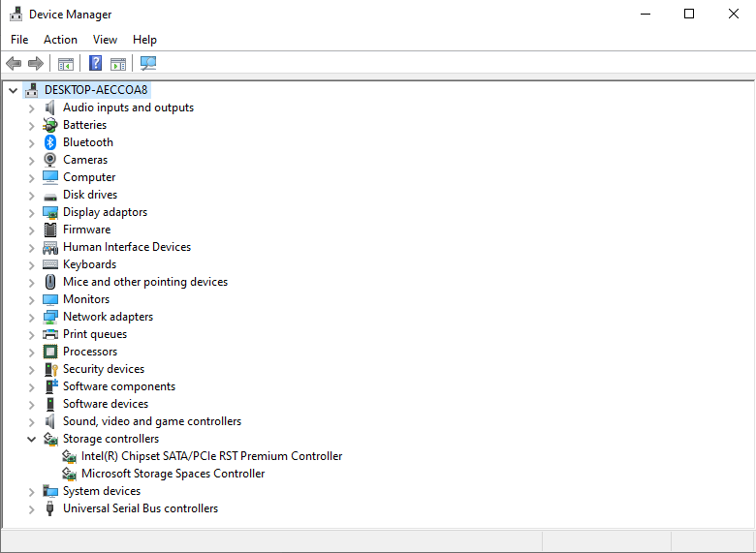Select the Monitors label
The width and height of the screenshot is (756, 553).
coord(86,299)
